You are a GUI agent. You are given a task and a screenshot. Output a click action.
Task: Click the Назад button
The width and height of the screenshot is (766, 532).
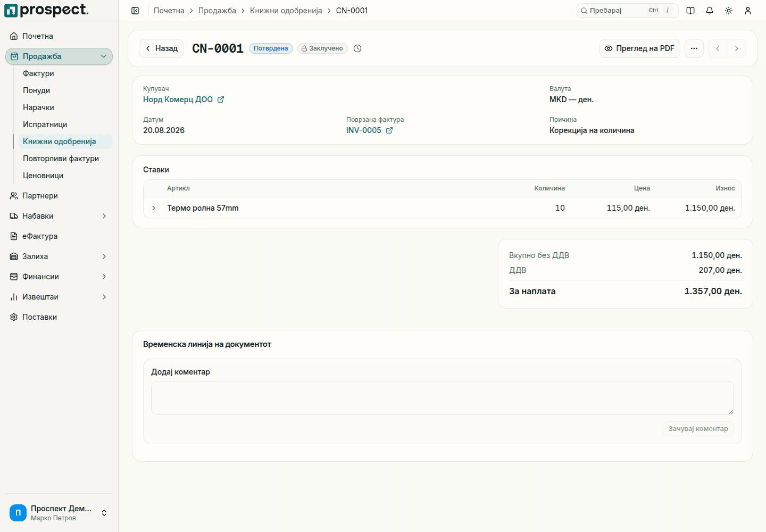pos(161,48)
